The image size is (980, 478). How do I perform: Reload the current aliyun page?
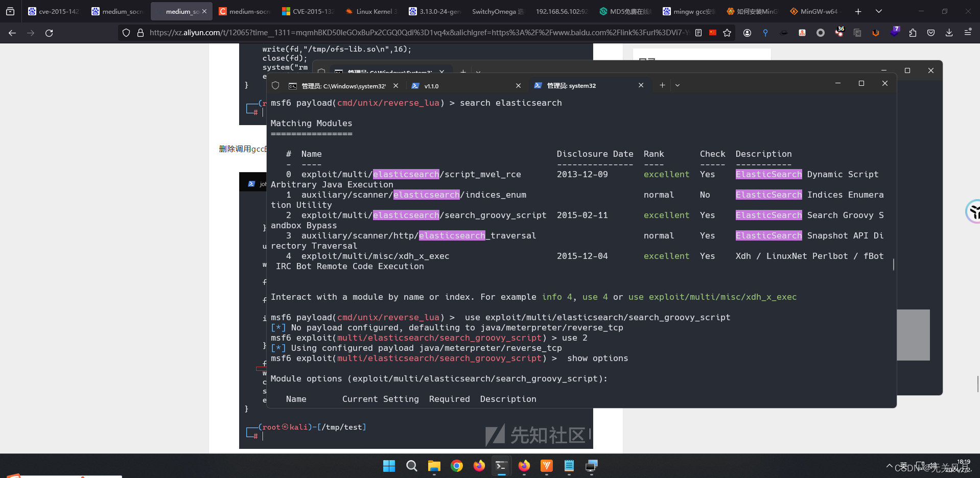49,33
